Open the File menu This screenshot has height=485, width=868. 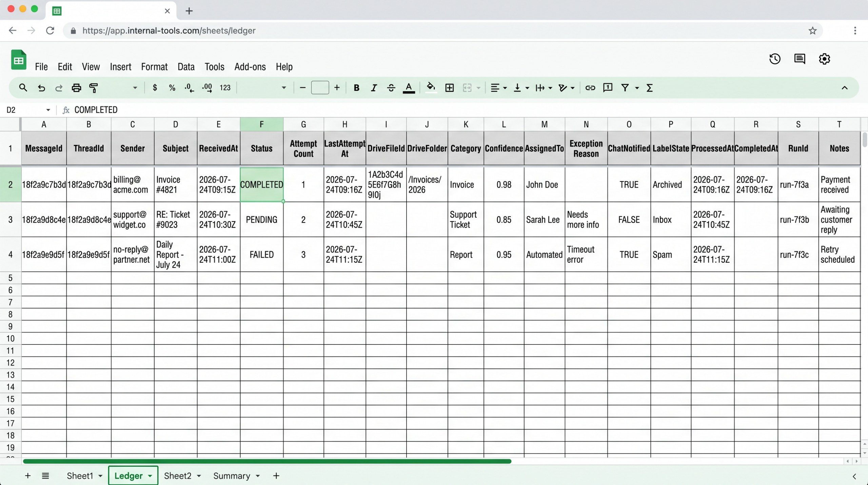pyautogui.click(x=41, y=67)
